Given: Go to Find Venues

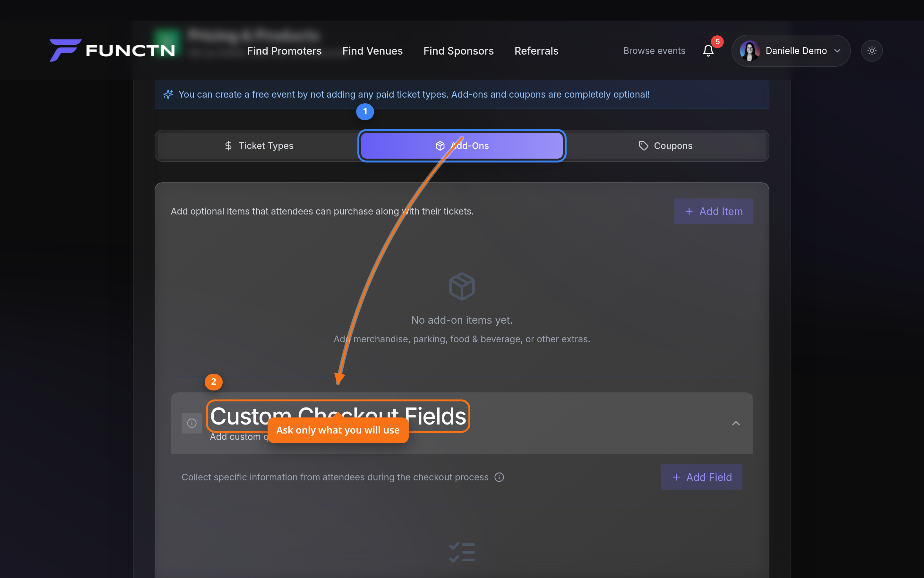Looking at the screenshot, I should point(372,51).
